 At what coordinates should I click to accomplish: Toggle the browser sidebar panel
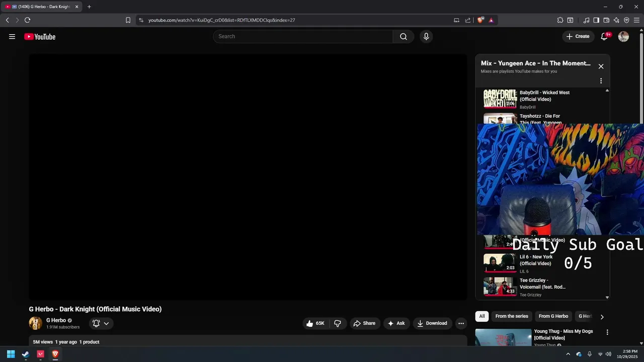(x=596, y=20)
